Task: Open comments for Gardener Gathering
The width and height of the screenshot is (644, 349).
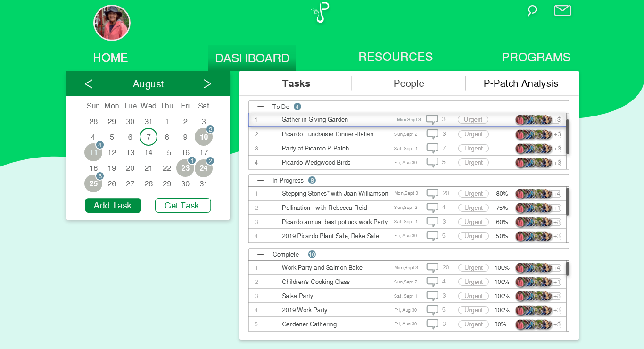Action: coord(432,324)
